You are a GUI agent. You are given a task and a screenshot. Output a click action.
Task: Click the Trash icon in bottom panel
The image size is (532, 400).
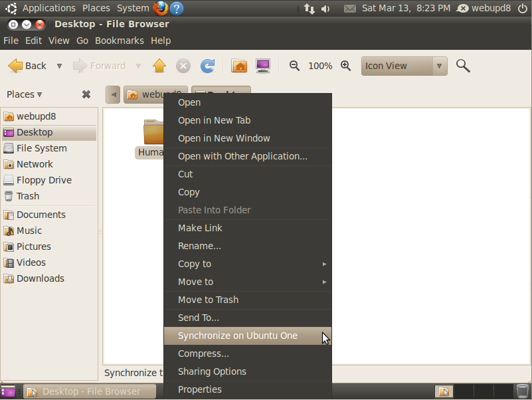point(523,391)
